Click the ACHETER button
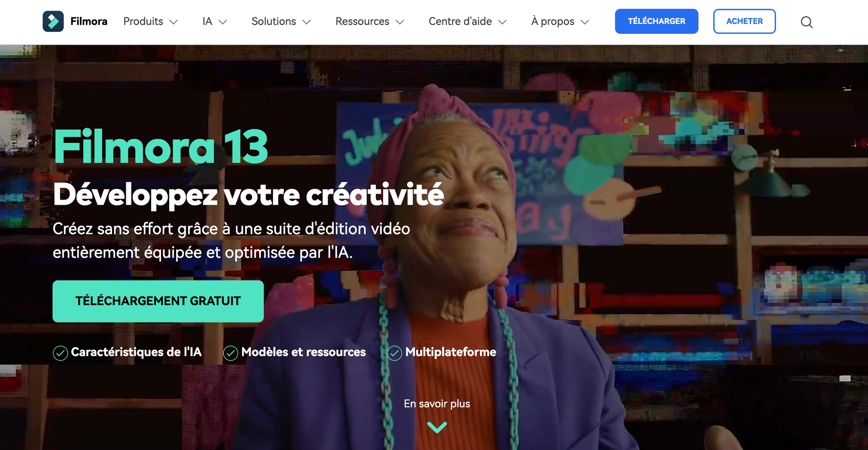868x450 pixels. (x=744, y=21)
